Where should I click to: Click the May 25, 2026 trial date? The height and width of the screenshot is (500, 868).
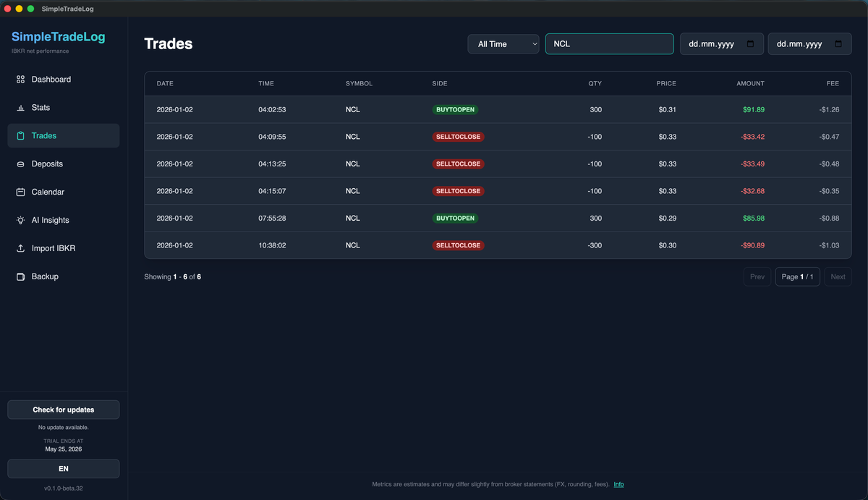[x=64, y=449]
